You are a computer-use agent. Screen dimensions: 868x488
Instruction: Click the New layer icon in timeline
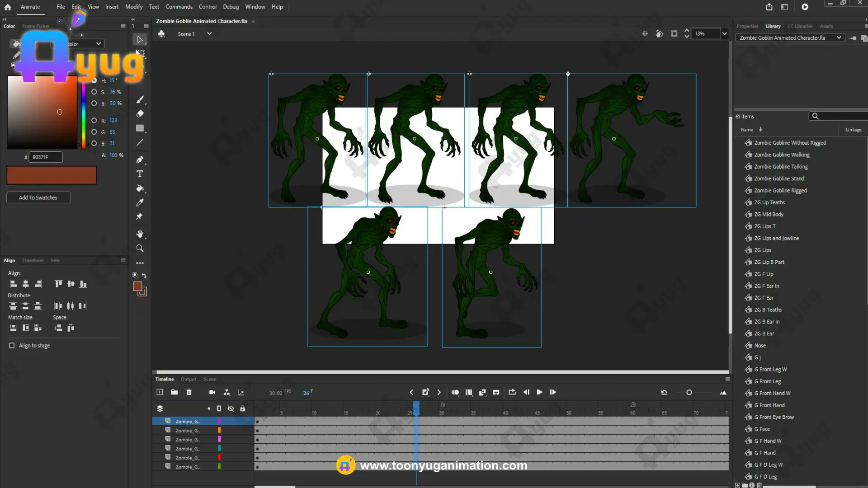click(x=160, y=392)
